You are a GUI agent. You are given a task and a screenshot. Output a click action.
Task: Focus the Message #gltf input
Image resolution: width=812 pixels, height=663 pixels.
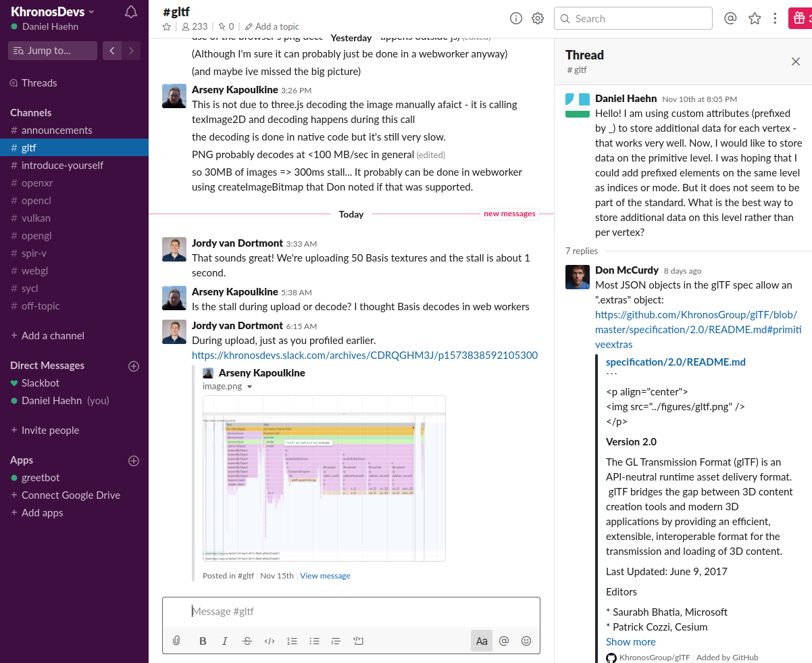[x=351, y=611]
